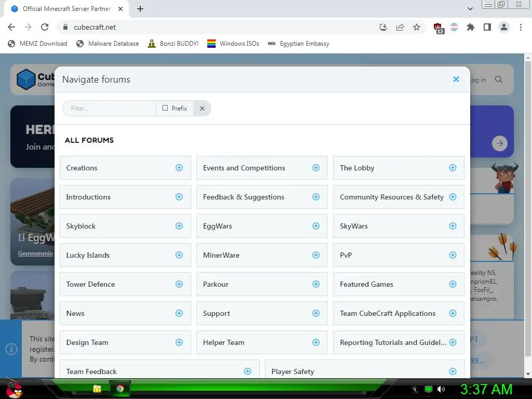The height and width of the screenshot is (399, 532).
Task: Expand Introductions plus icon
Action: tap(179, 197)
